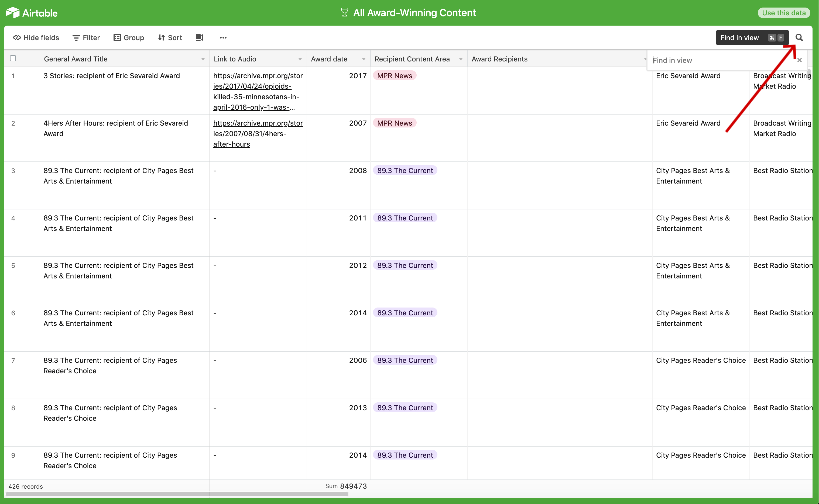Click row number 7
Image resolution: width=819 pixels, height=504 pixels.
(x=13, y=360)
